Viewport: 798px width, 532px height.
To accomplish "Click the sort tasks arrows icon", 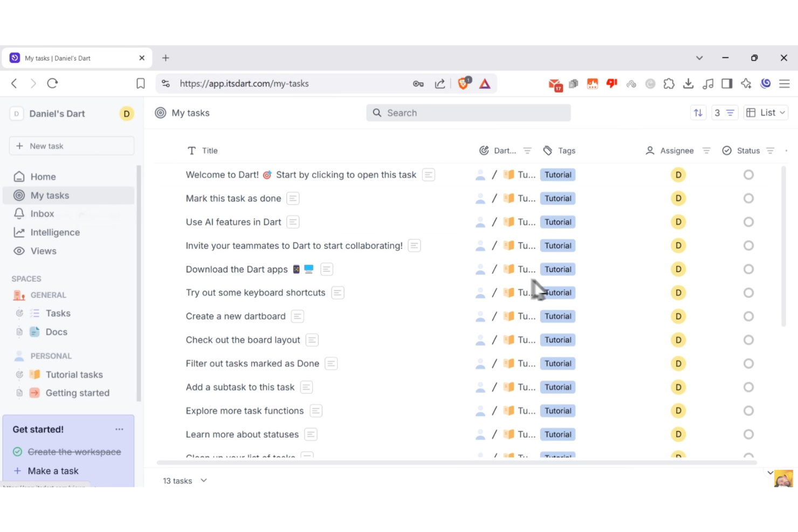I will (698, 113).
